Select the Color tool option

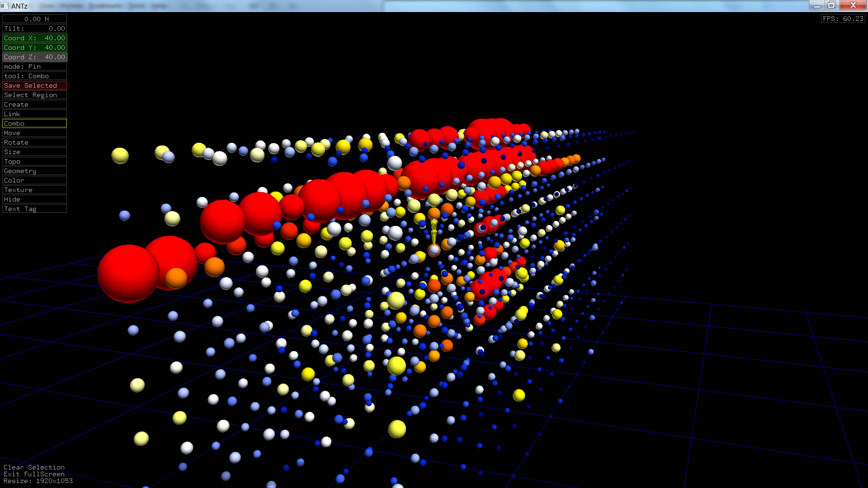pos(34,180)
